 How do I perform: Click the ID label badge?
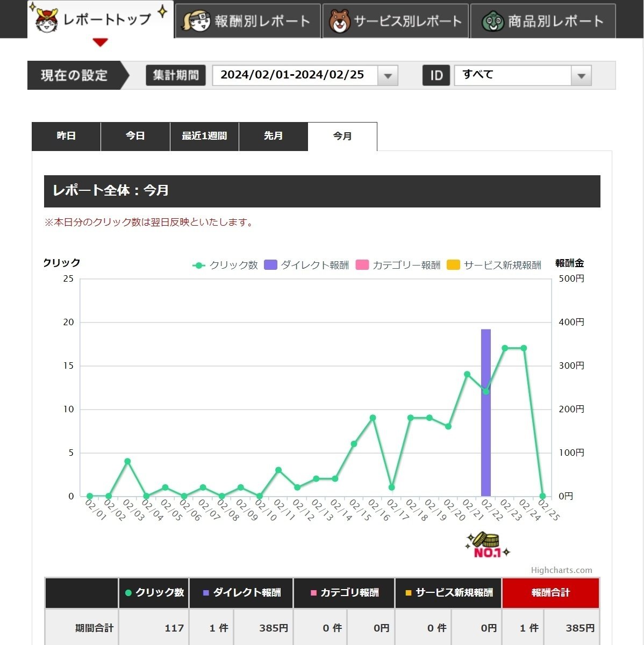[436, 76]
